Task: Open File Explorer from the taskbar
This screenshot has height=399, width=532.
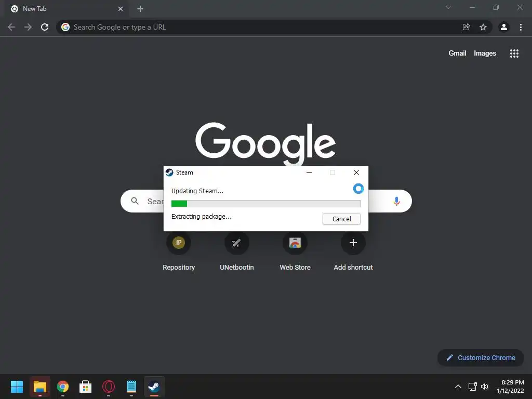Action: pos(39,387)
